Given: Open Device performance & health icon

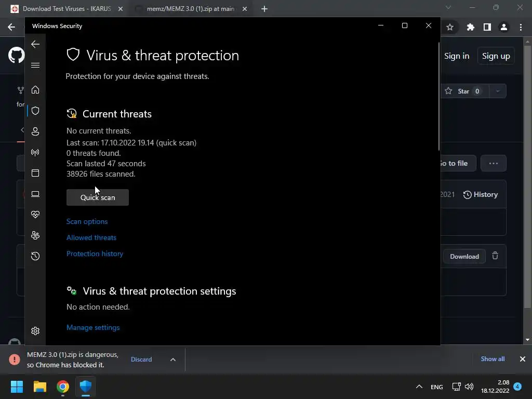Looking at the screenshot, I should point(35,215).
